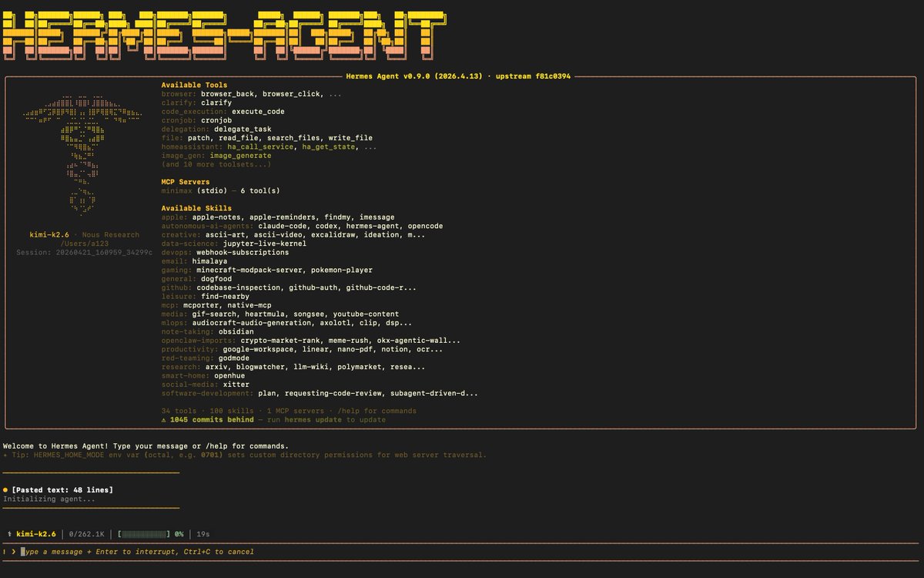
Task: Click the 0% context percentage value
Action: click(x=179, y=533)
